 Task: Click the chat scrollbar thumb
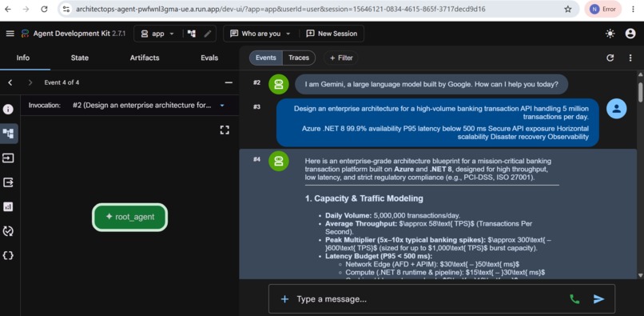(640, 92)
